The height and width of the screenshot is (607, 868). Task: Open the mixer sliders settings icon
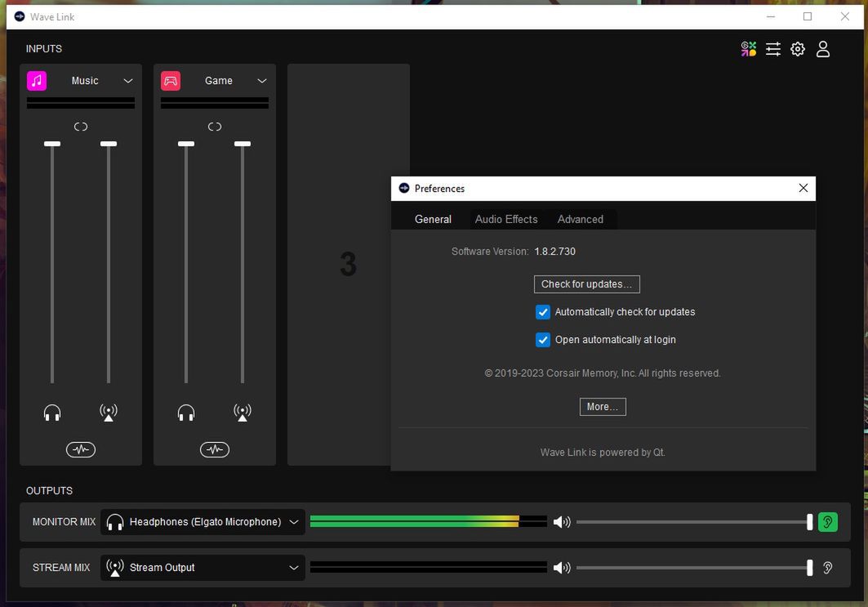coord(773,49)
